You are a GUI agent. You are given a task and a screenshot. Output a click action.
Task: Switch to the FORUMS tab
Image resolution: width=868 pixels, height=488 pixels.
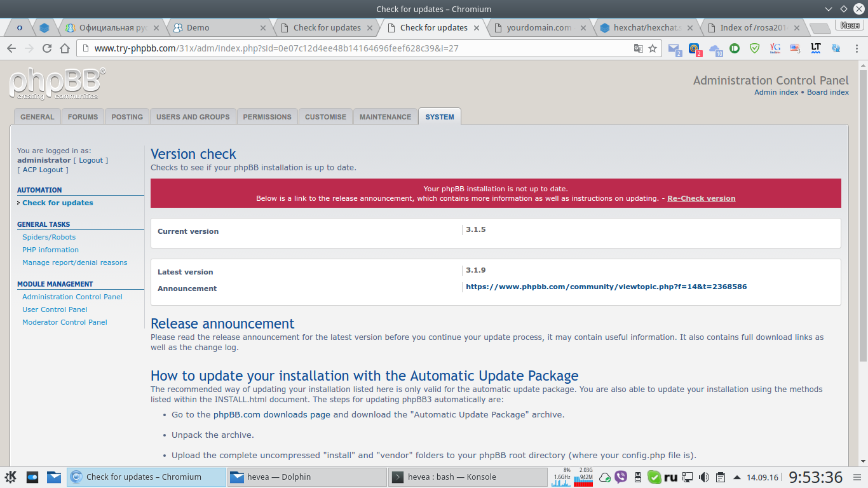point(83,117)
